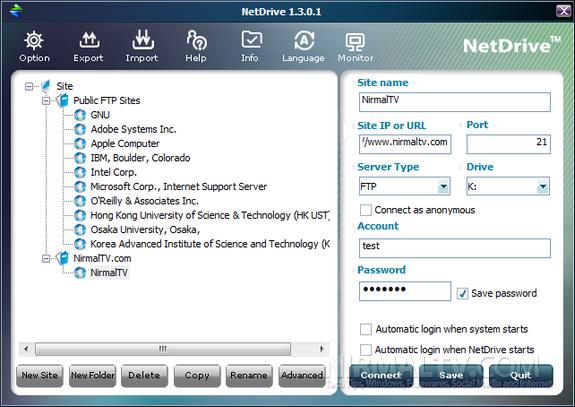Select 'Public FTP Sites' folder label
The width and height of the screenshot is (575, 407).
pyautogui.click(x=107, y=100)
